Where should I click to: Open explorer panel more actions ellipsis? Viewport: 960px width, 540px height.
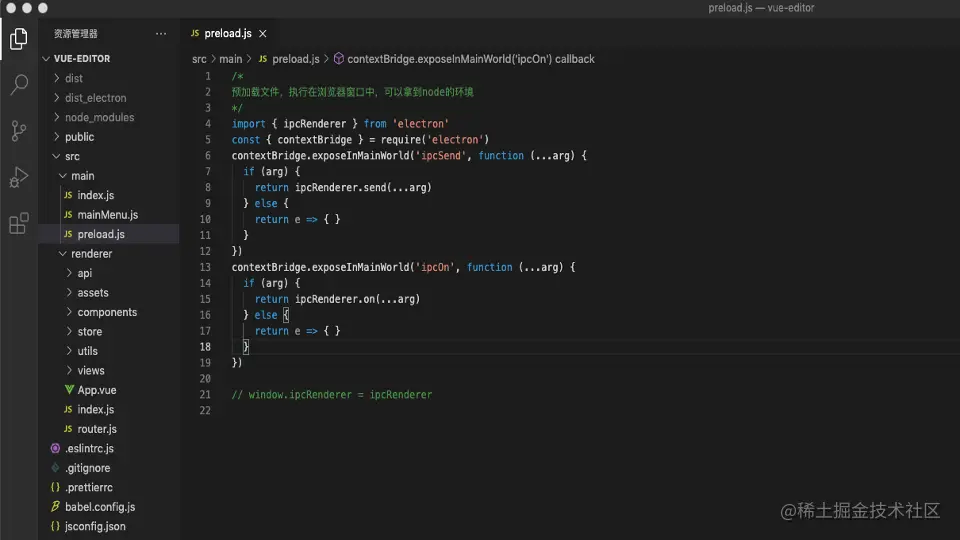(161, 34)
